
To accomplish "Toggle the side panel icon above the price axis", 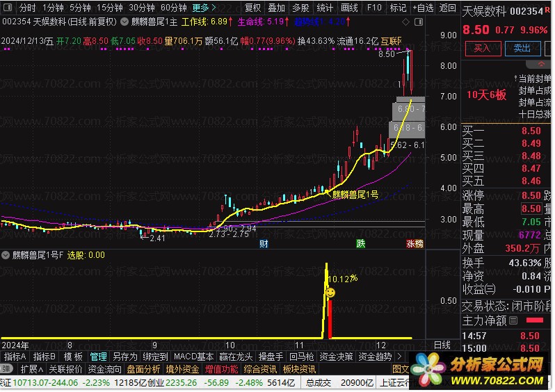I will (419, 22).
